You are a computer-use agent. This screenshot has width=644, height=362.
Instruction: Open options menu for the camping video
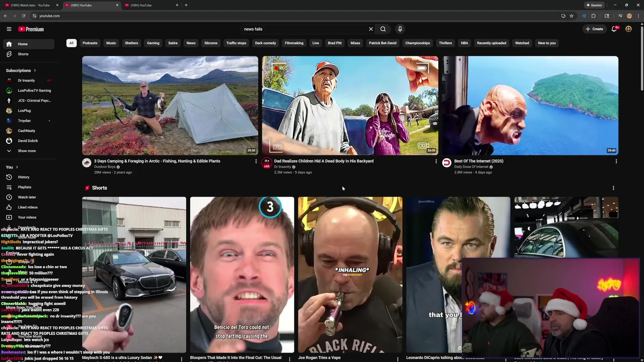point(256,161)
